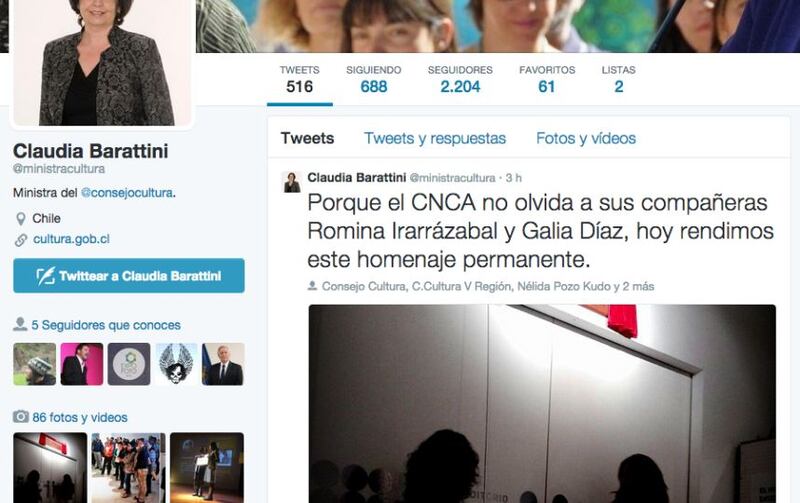Image resolution: width=800 pixels, height=503 pixels.
Task: Open the green circular logo follower avatar
Action: tap(129, 364)
